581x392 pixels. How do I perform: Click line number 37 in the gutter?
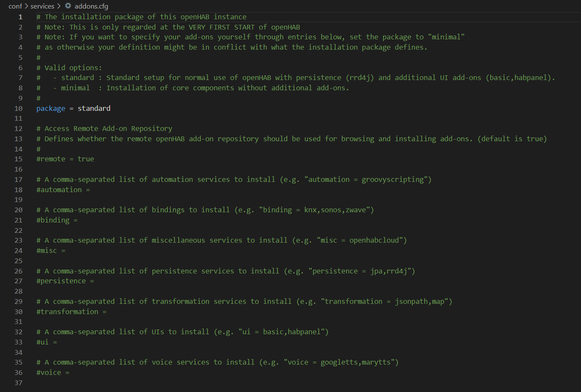[18, 383]
